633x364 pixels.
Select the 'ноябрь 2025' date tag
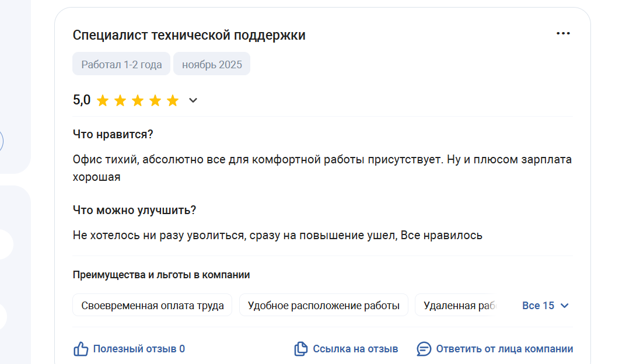coord(212,64)
